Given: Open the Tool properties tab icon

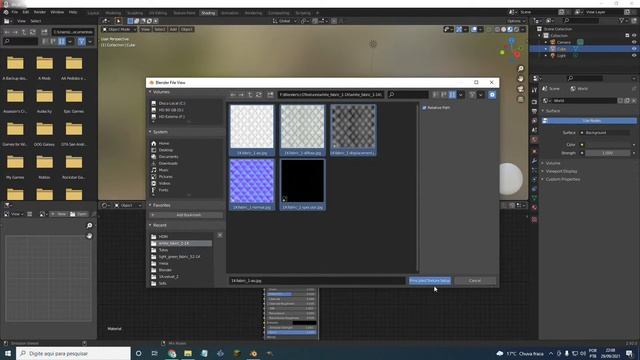Looking at the screenshot, I should (534, 90).
